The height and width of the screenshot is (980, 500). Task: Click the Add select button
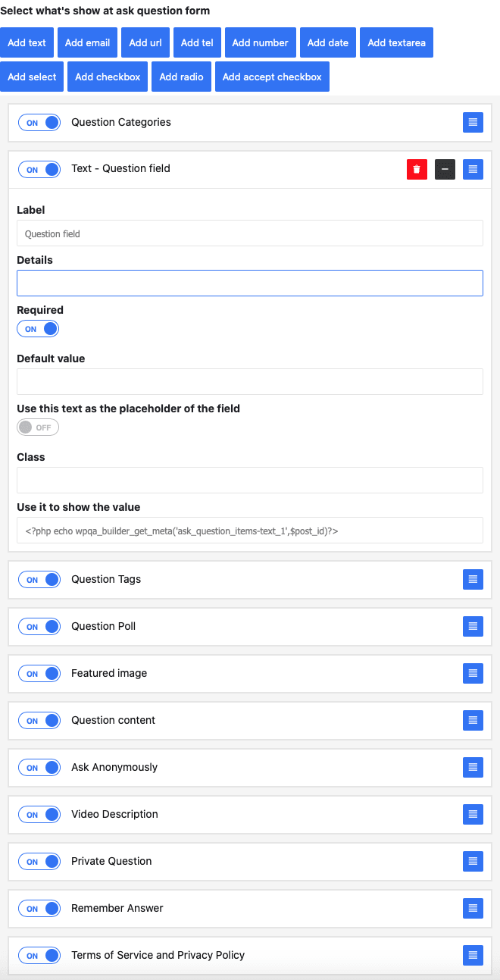point(32,77)
